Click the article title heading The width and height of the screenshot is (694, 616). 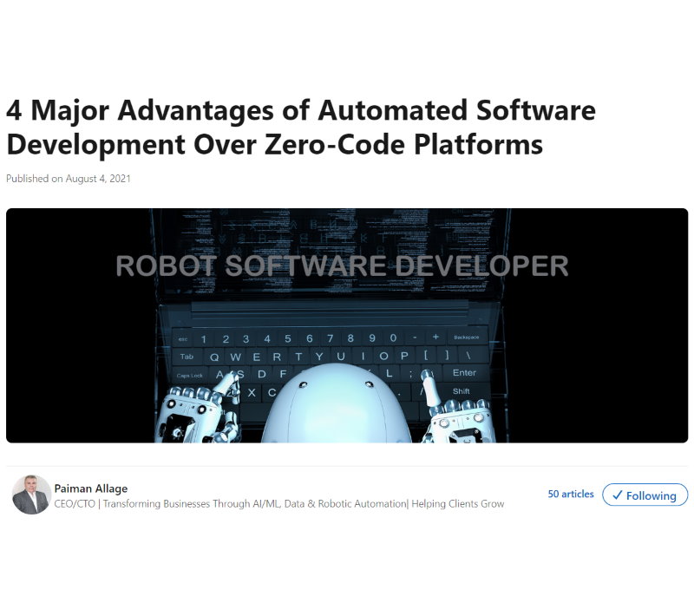(301, 128)
